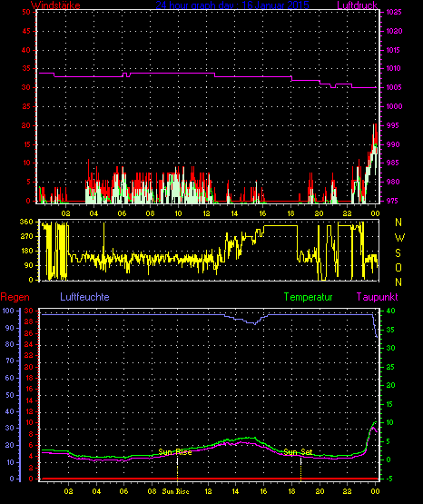Click the 1000 pressure axis value
This screenshot has width=423, height=504.
394,106
